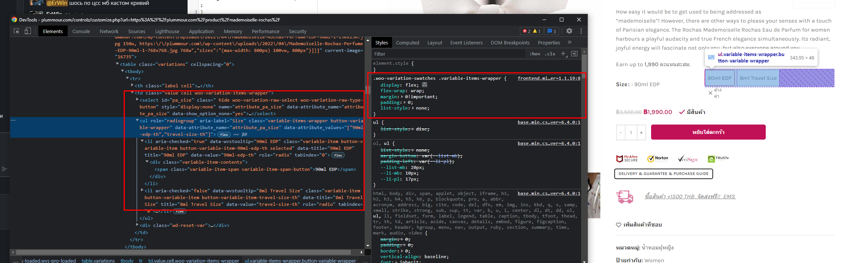Image resolution: width=868 pixels, height=263 pixels.
Task: Show more Styles sidebar tabs via chevron
Action: (570, 43)
